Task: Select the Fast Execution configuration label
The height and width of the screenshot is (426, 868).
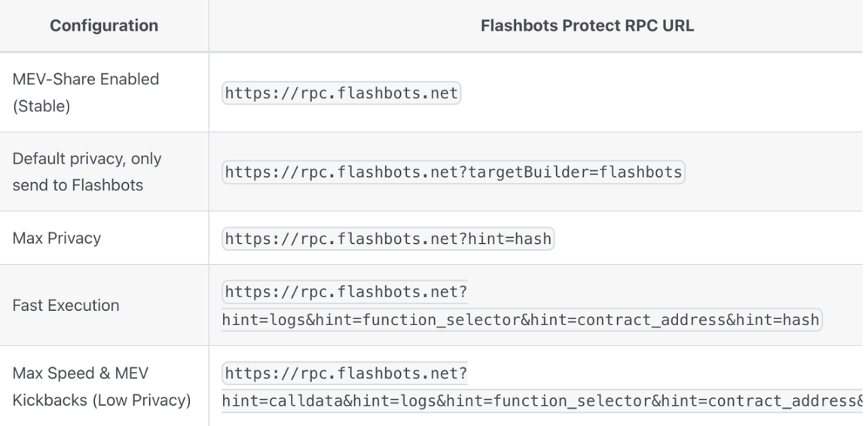Action: tap(65, 306)
